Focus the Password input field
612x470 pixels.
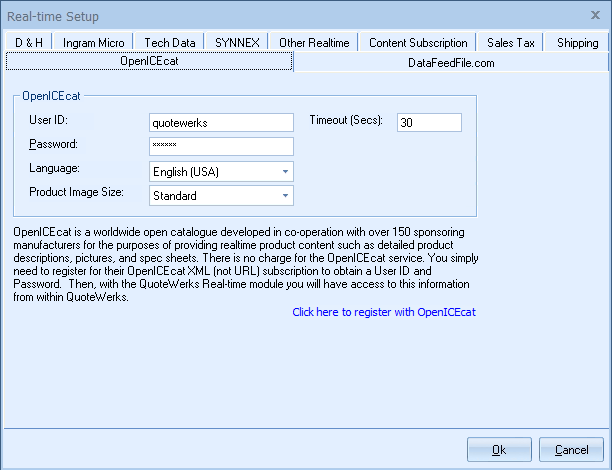click(221, 146)
